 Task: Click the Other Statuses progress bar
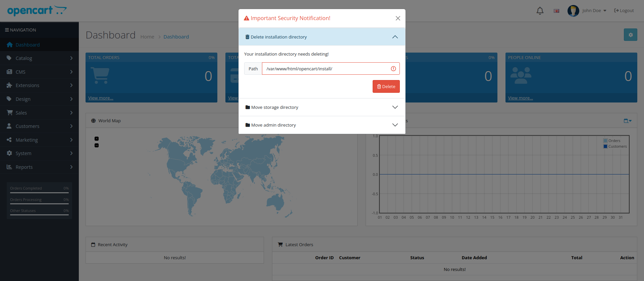(39, 215)
